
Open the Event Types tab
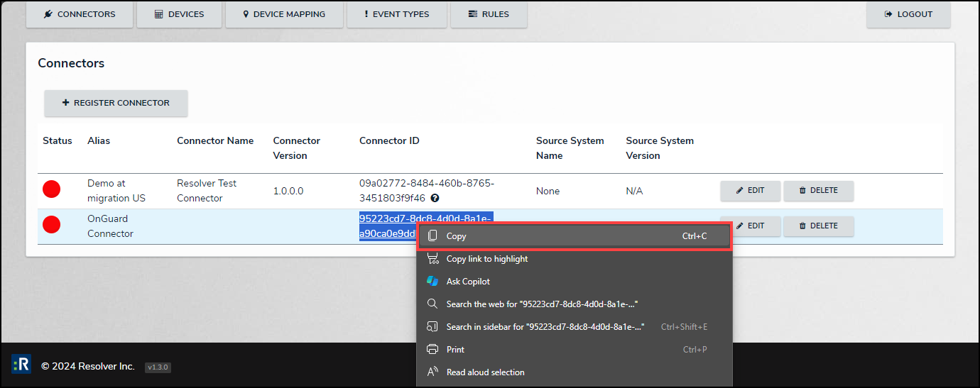[397, 14]
